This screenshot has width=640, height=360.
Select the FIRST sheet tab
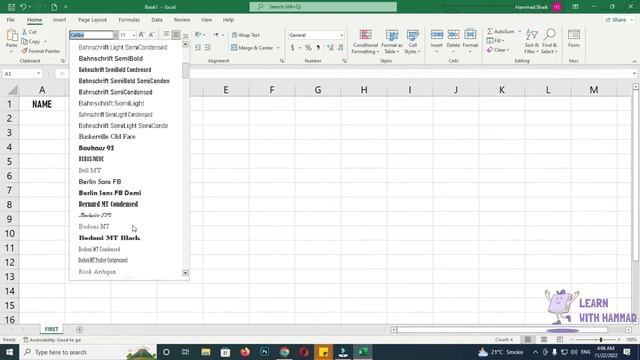point(51,329)
